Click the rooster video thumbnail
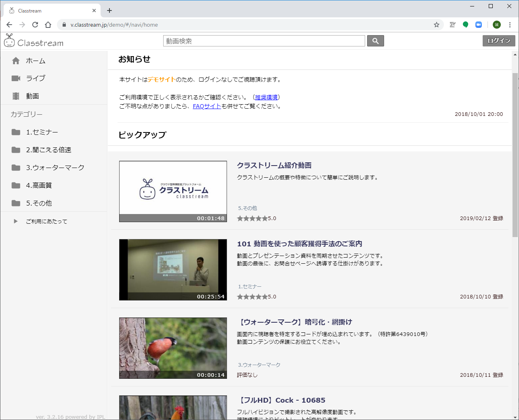 tap(173, 407)
